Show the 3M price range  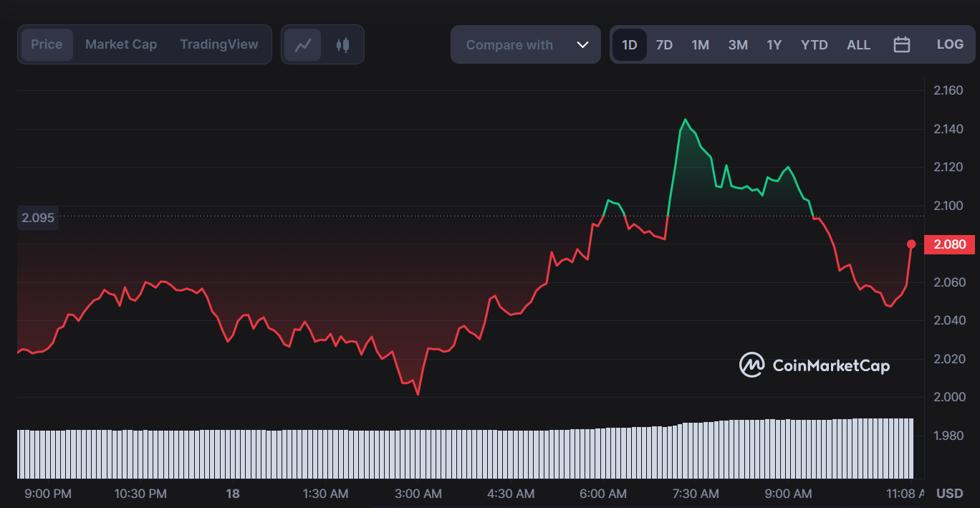(x=738, y=45)
